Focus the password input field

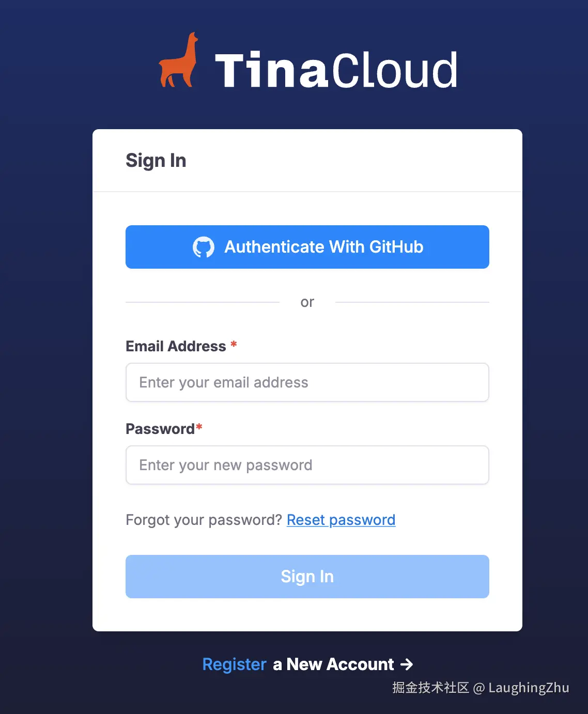307,465
